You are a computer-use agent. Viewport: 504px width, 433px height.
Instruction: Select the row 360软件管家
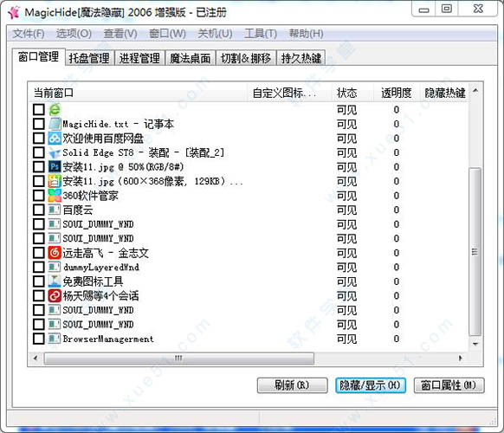pos(249,196)
